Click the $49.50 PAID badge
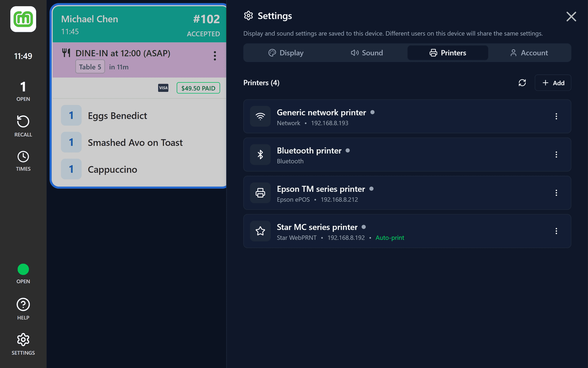 (198, 88)
